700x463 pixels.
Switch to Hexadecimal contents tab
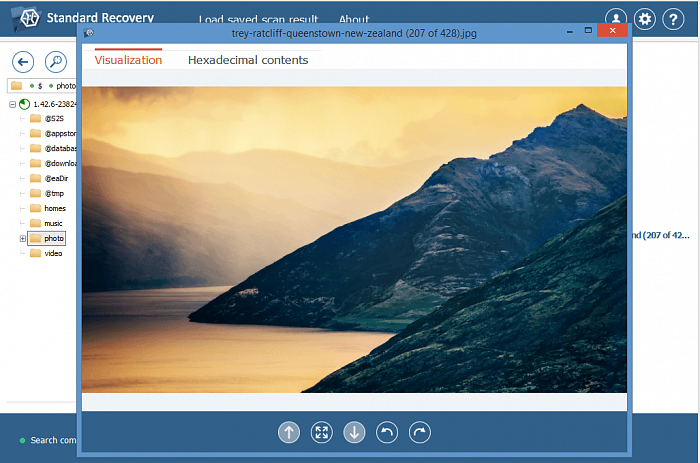pyautogui.click(x=248, y=60)
